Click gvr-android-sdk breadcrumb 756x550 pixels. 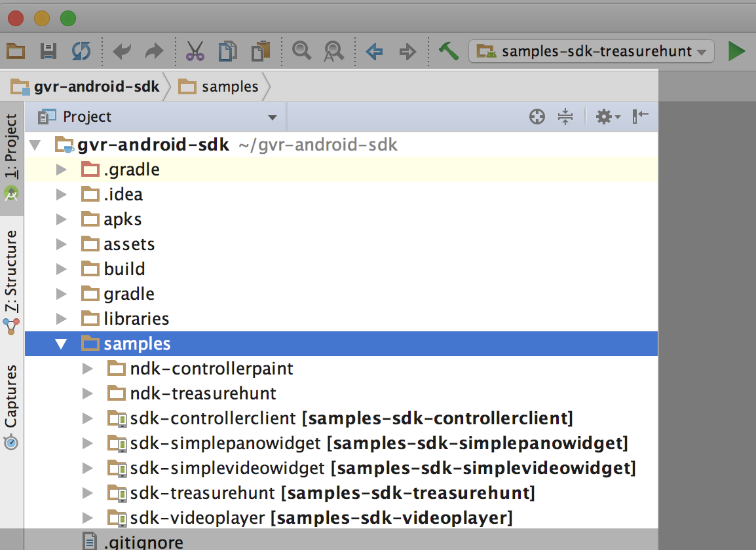pos(85,87)
